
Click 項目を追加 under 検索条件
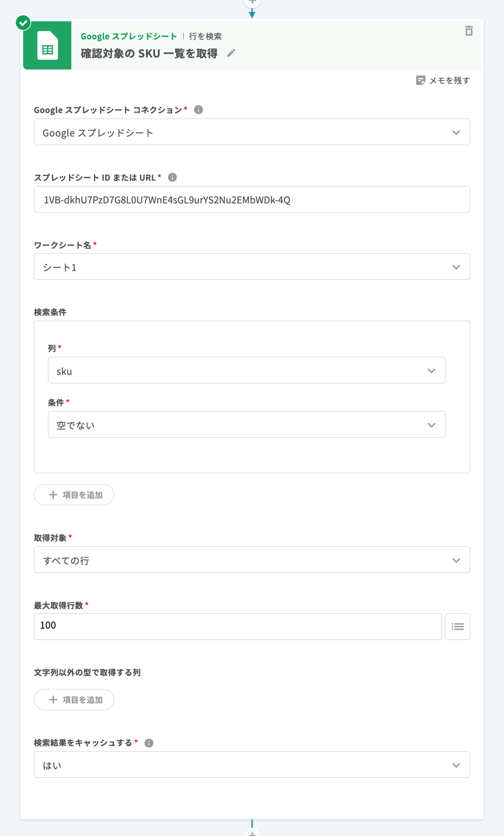pos(74,495)
